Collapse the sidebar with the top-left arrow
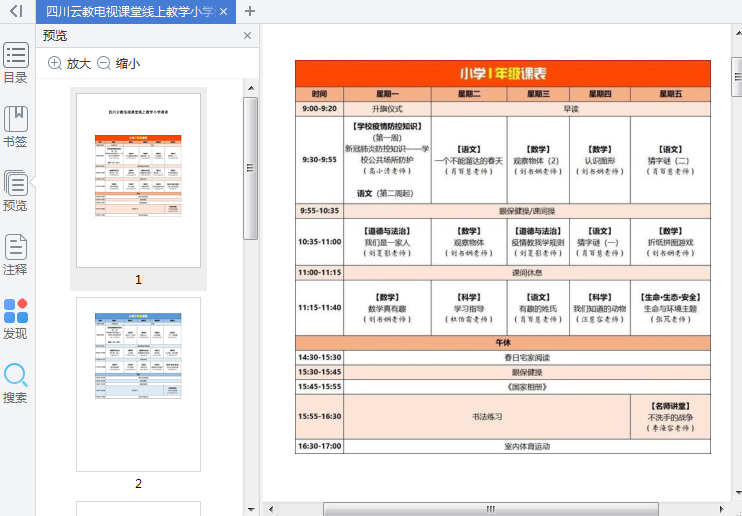Viewport: 742px width, 516px height. 16,11
